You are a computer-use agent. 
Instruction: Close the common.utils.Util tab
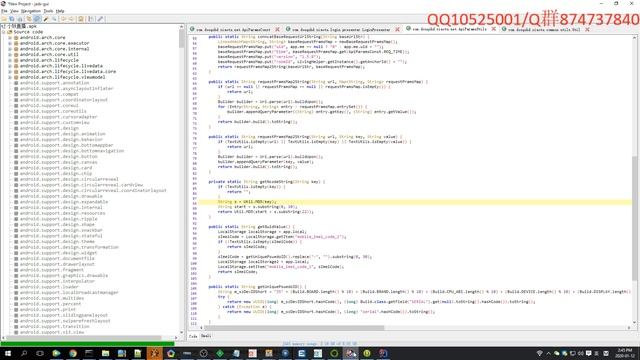[587, 29]
